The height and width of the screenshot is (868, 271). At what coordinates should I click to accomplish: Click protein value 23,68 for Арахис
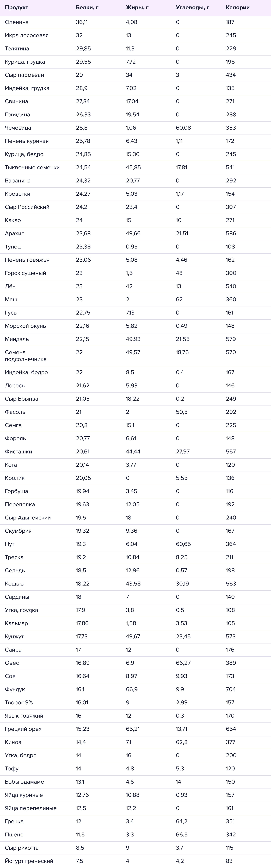83,234
